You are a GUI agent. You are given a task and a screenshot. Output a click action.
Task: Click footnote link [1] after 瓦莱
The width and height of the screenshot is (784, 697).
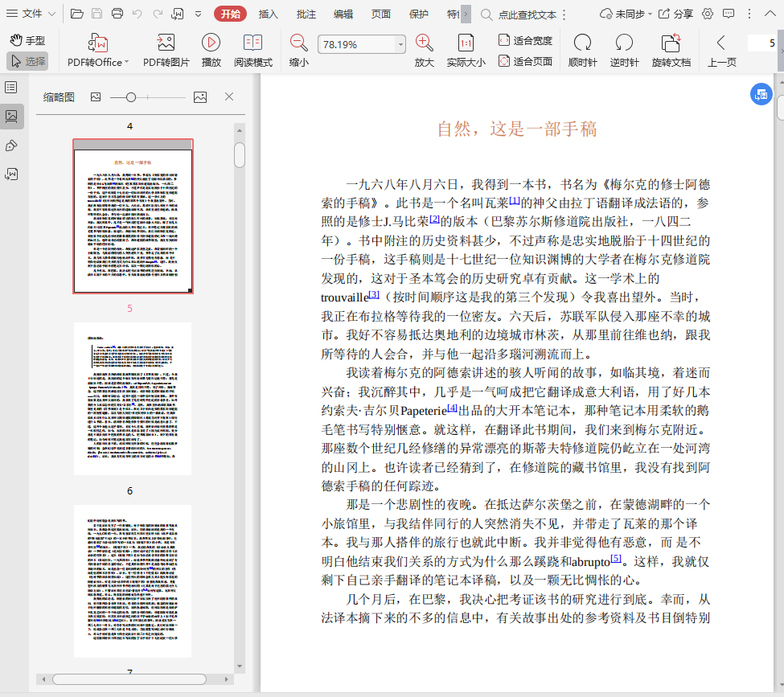[x=515, y=200]
